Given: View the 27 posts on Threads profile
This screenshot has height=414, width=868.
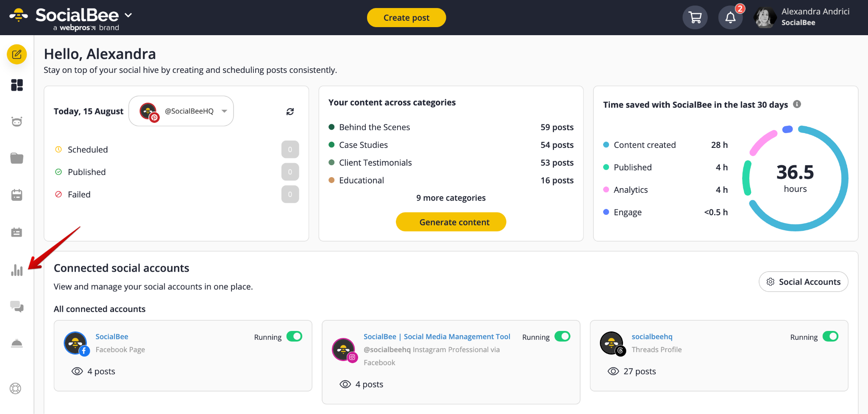Looking at the screenshot, I should (x=632, y=371).
